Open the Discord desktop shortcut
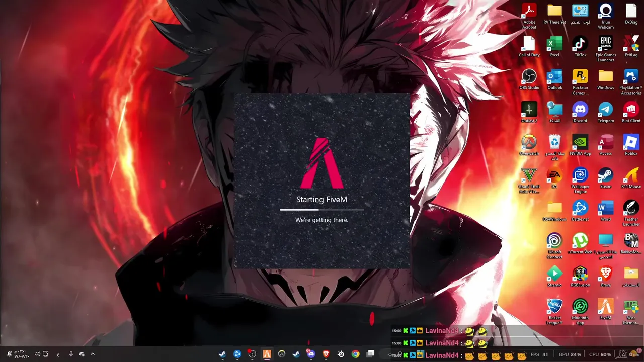 580,113
